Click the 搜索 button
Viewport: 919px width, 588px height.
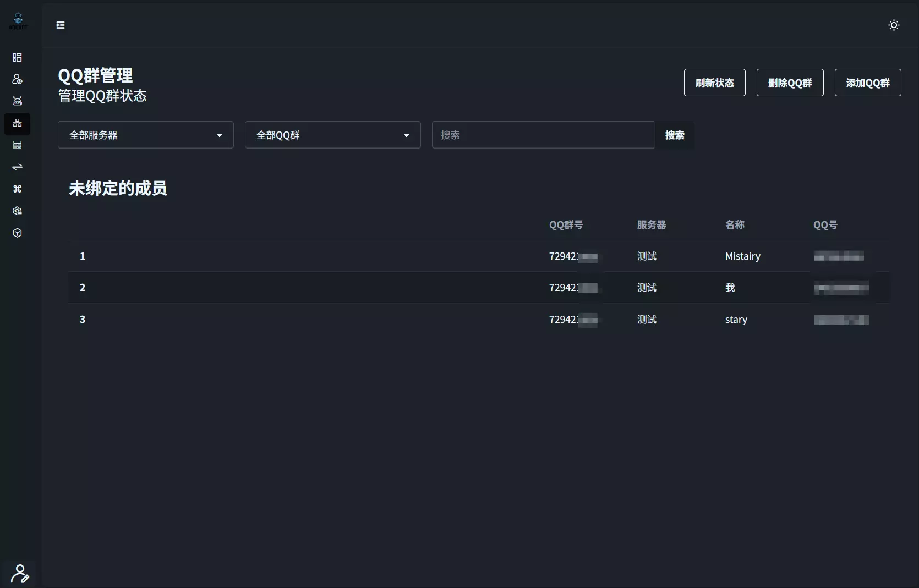[675, 135]
